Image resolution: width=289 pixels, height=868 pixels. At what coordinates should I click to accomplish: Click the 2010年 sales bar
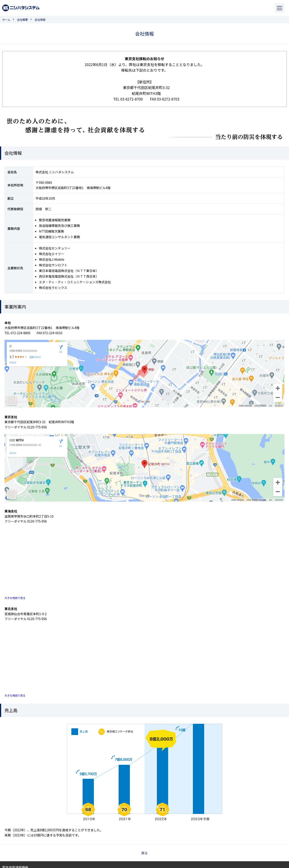(88, 796)
